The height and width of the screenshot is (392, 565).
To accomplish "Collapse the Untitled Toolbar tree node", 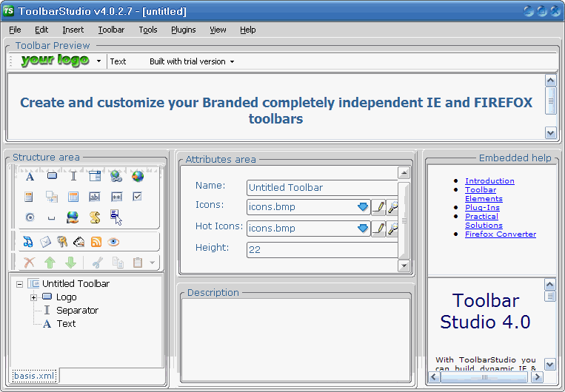I will click(19, 284).
